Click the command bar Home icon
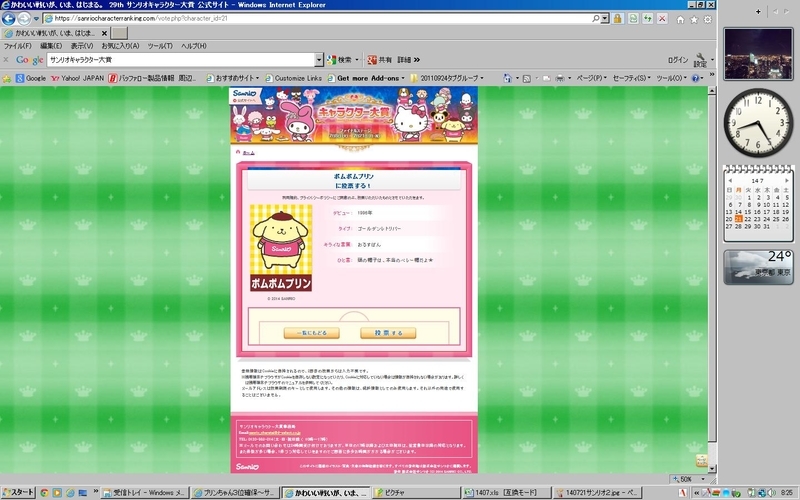 507,78
